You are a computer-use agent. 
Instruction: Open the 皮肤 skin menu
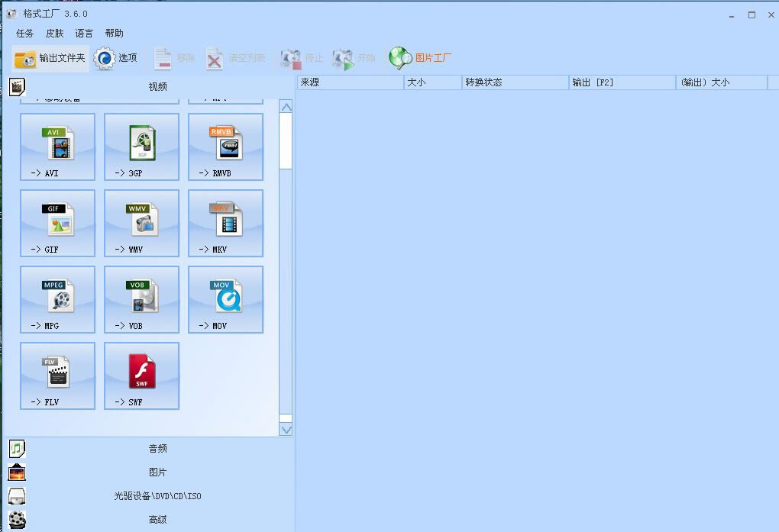(x=54, y=34)
